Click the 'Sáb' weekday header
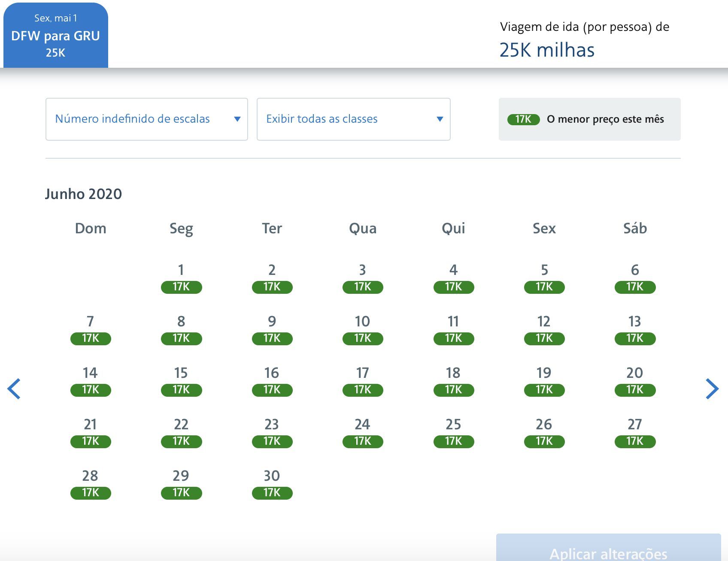This screenshot has height=561, width=728. tap(635, 228)
